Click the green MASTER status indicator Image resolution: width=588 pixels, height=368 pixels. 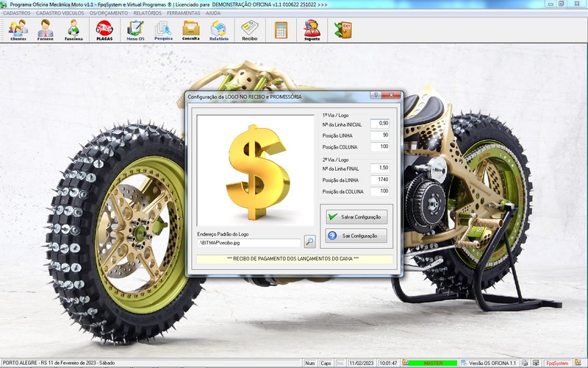click(433, 363)
